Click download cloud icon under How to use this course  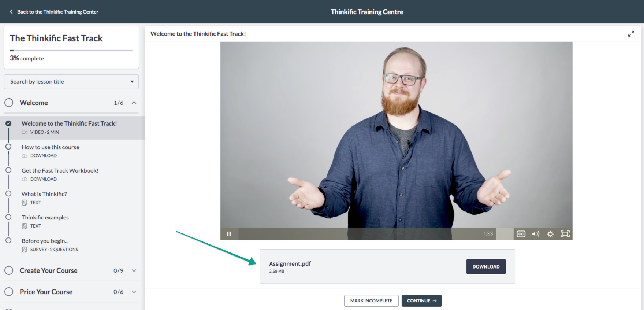click(x=25, y=156)
